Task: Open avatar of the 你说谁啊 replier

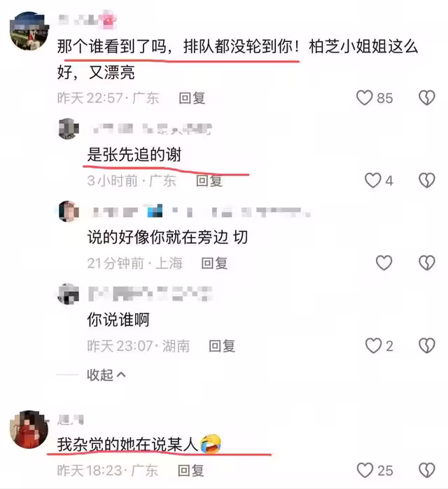Action: 69,294
